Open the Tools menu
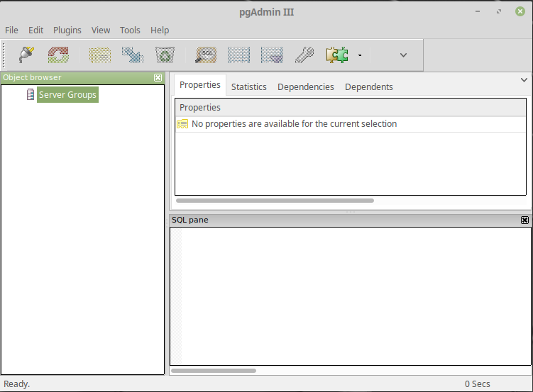533x392 pixels. pyautogui.click(x=130, y=30)
